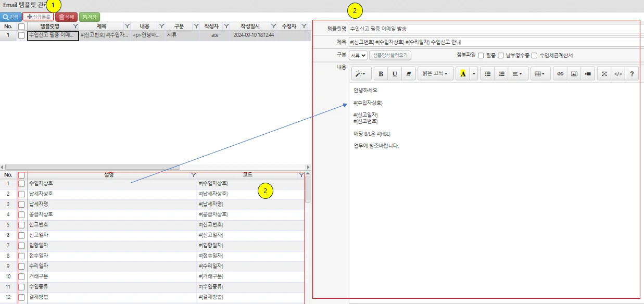Toggle fullscreen mode for the editor

tap(604, 74)
